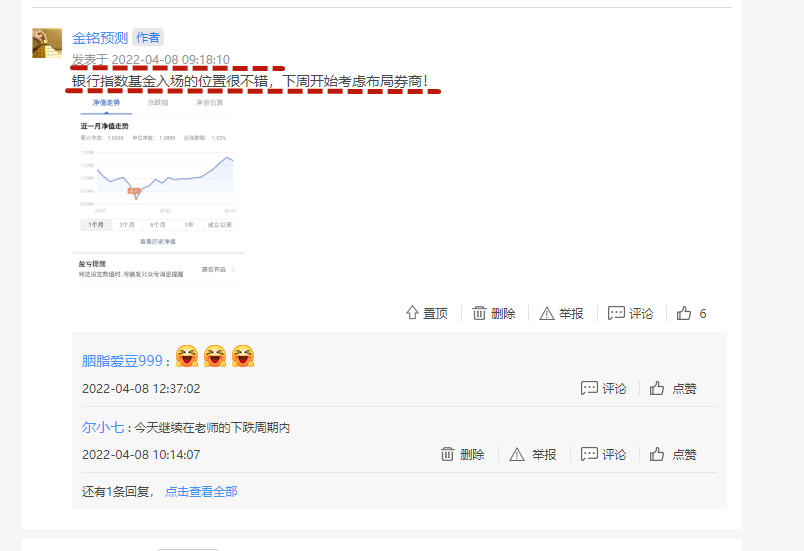Comment on 胭脂爱豆999's reply
804x551 pixels.
(x=604, y=389)
